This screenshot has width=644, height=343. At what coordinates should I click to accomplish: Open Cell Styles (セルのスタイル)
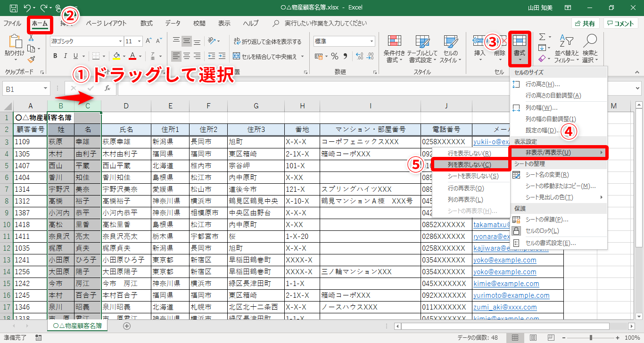(x=451, y=49)
